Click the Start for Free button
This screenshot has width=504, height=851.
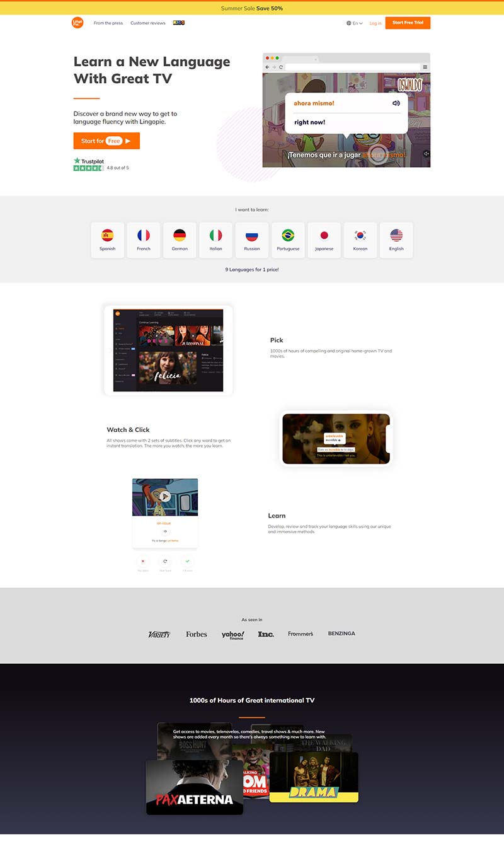click(x=106, y=141)
